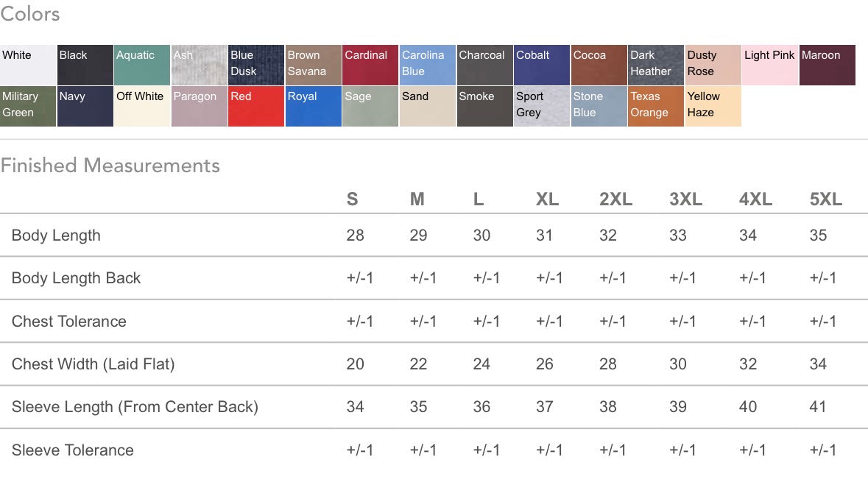The height and width of the screenshot is (482, 868).
Task: Select the Yellow Haze swatch
Action: tap(713, 106)
